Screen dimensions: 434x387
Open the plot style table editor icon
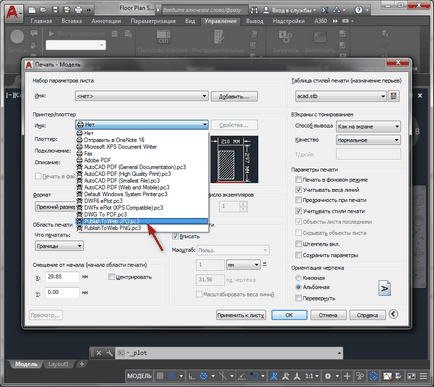(x=394, y=96)
